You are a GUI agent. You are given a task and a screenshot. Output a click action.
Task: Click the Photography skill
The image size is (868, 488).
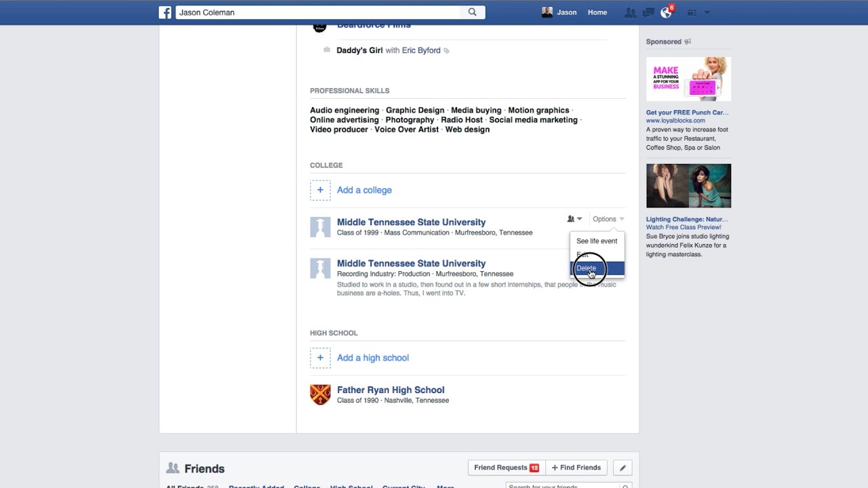click(x=410, y=120)
